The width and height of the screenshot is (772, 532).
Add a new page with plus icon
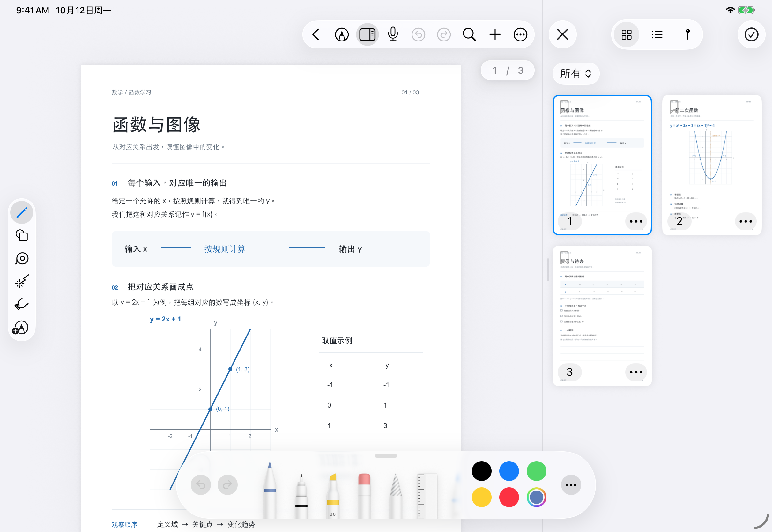tap(495, 34)
